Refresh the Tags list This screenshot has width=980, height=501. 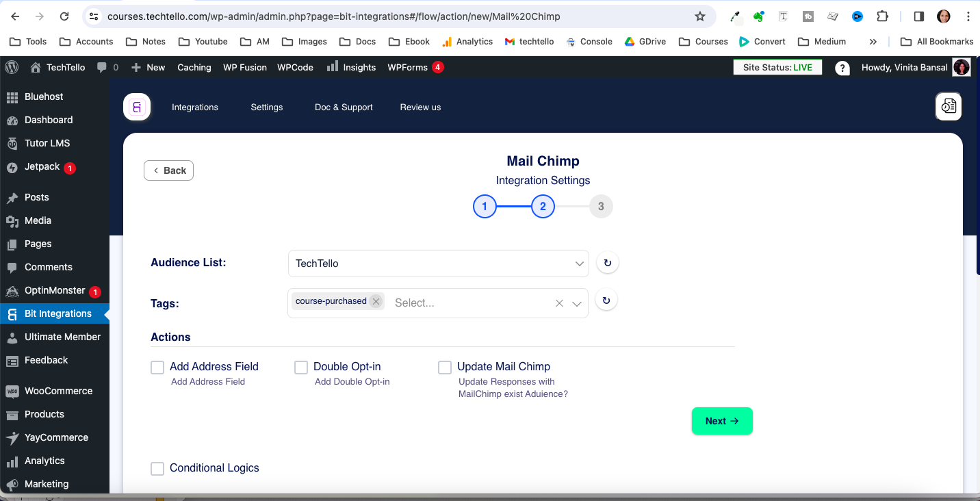tap(606, 300)
